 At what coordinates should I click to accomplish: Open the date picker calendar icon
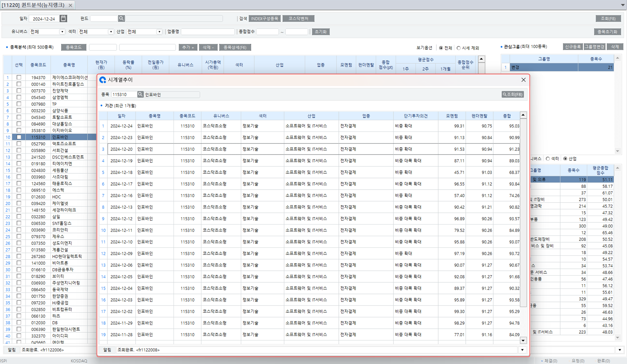click(x=63, y=18)
